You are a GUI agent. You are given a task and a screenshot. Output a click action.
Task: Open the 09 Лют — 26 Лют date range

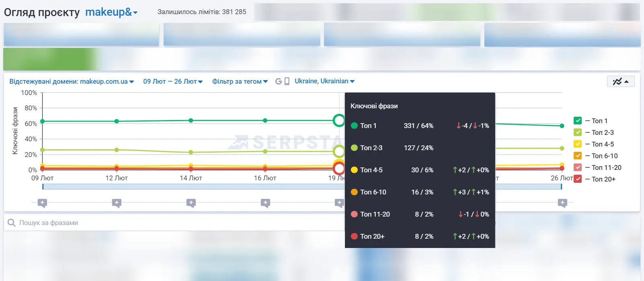[x=173, y=81]
